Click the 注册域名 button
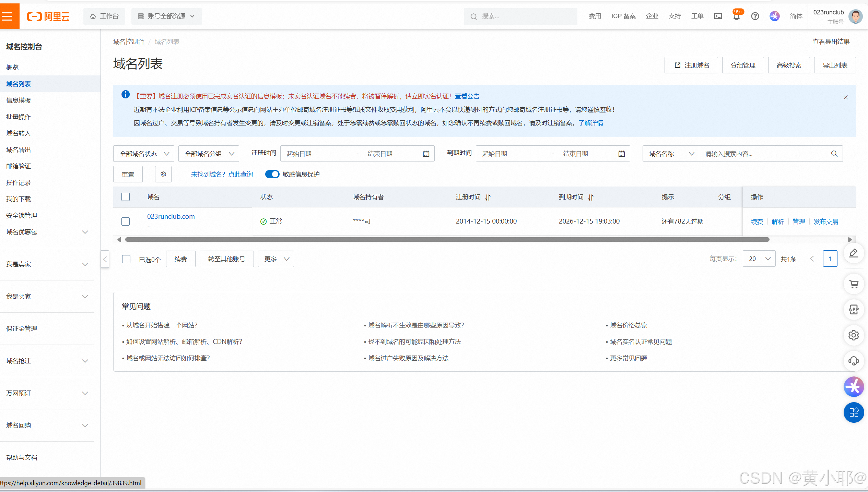 [x=691, y=65]
